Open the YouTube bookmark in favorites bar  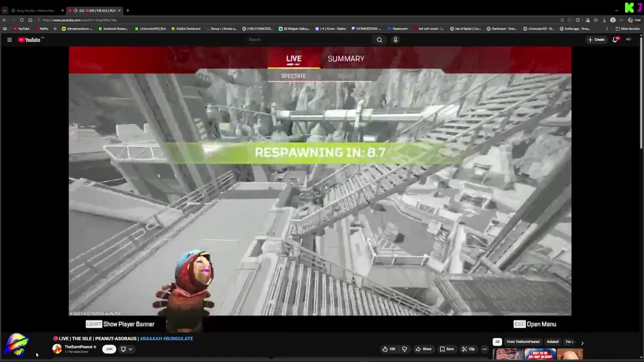[x=21, y=29]
